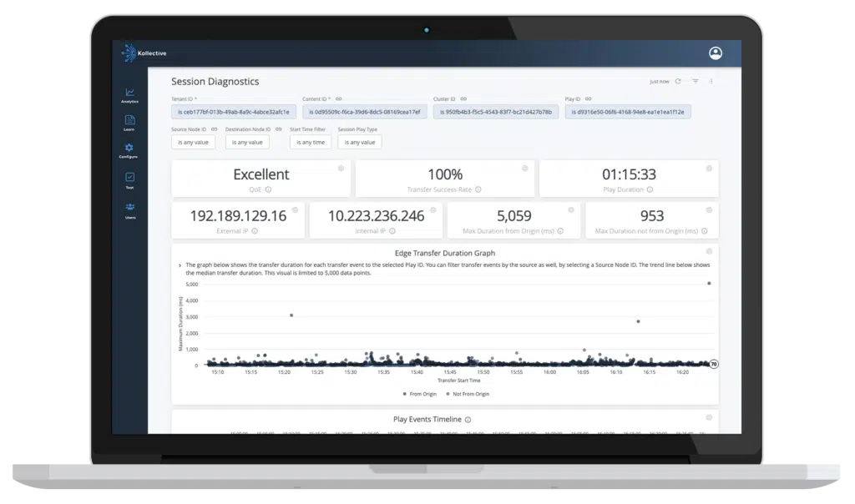Open the Start Time Filter dropdown
The width and height of the screenshot is (855, 504).
pos(311,142)
